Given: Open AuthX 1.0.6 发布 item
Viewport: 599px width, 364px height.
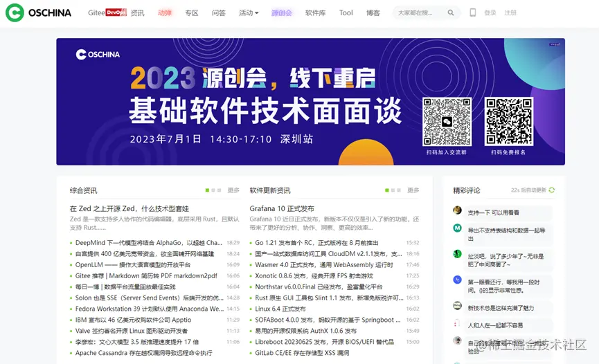Looking at the screenshot, I should [305, 331].
